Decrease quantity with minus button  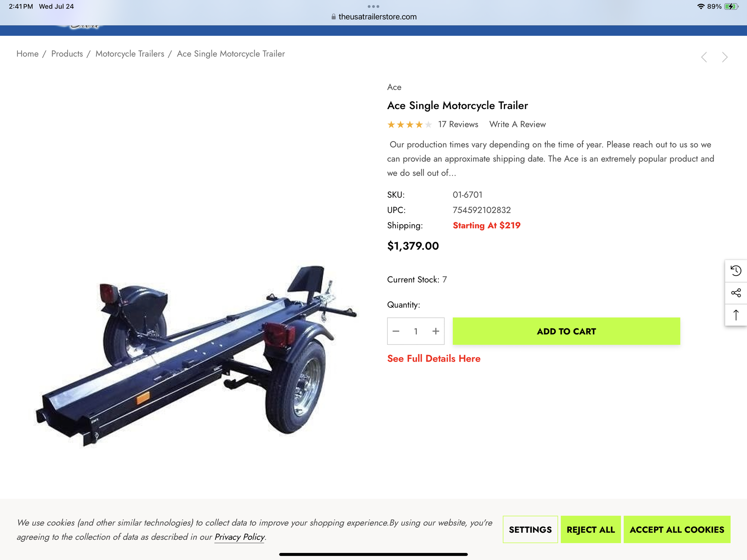pyautogui.click(x=396, y=331)
